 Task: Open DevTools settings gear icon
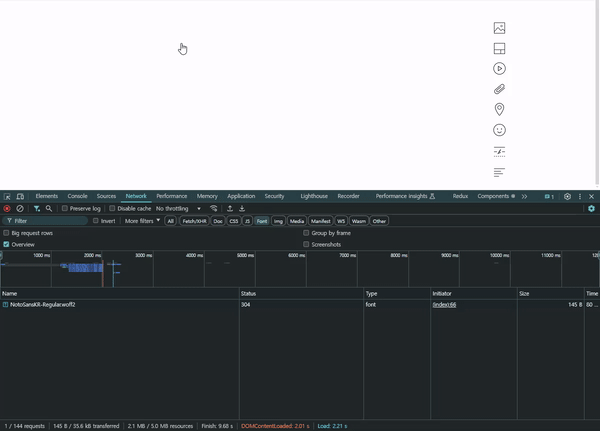click(567, 196)
